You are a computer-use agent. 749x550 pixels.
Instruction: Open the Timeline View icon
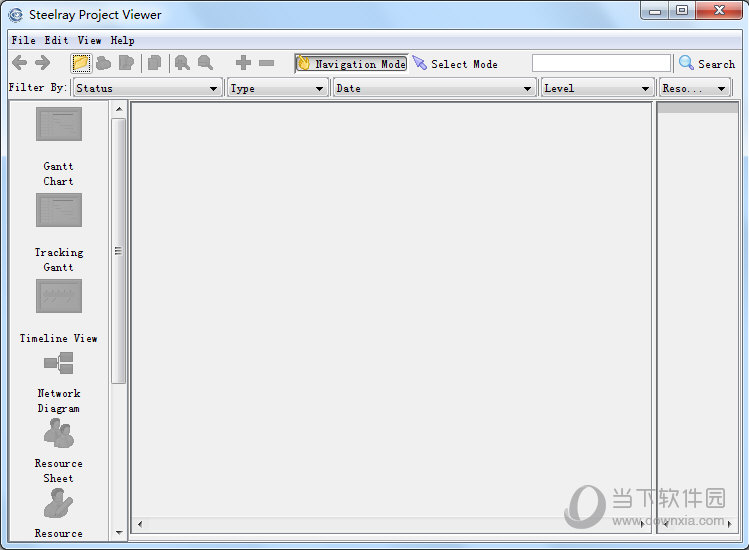click(x=59, y=296)
